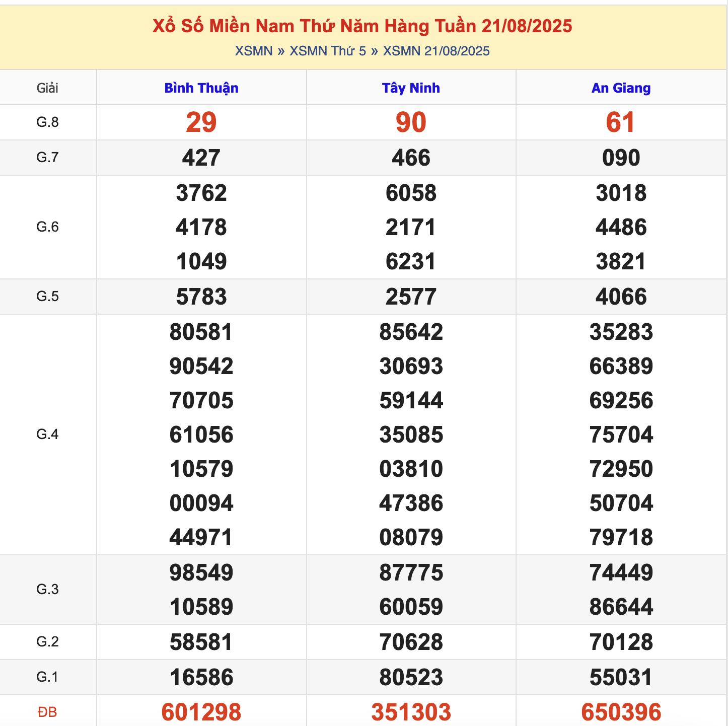This screenshot has height=726, width=728.
Task: Click G.6 number 3821
Action: (x=621, y=261)
